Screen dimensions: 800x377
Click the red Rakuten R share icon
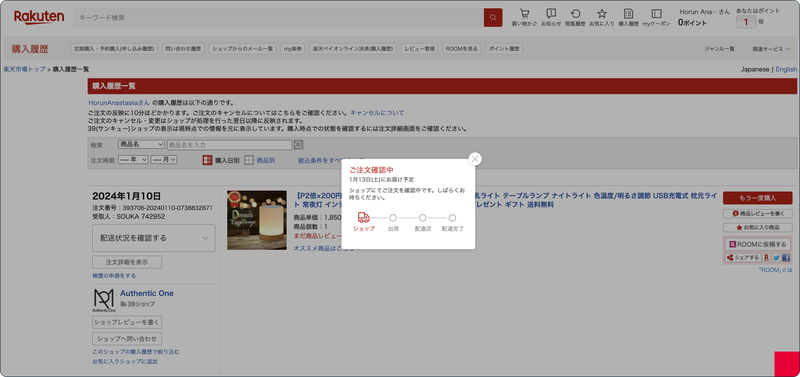coord(767,258)
